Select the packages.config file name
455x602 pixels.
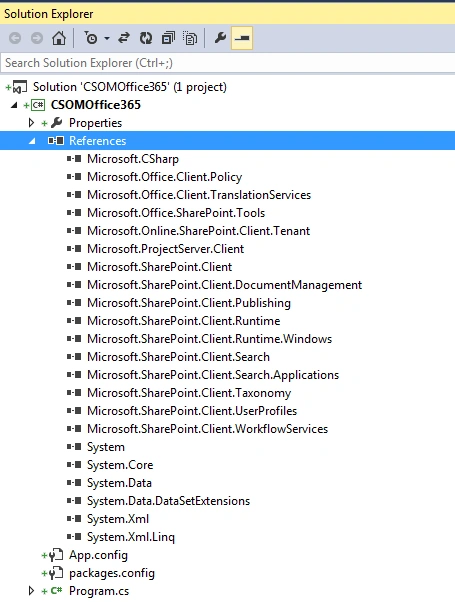[x=112, y=573]
